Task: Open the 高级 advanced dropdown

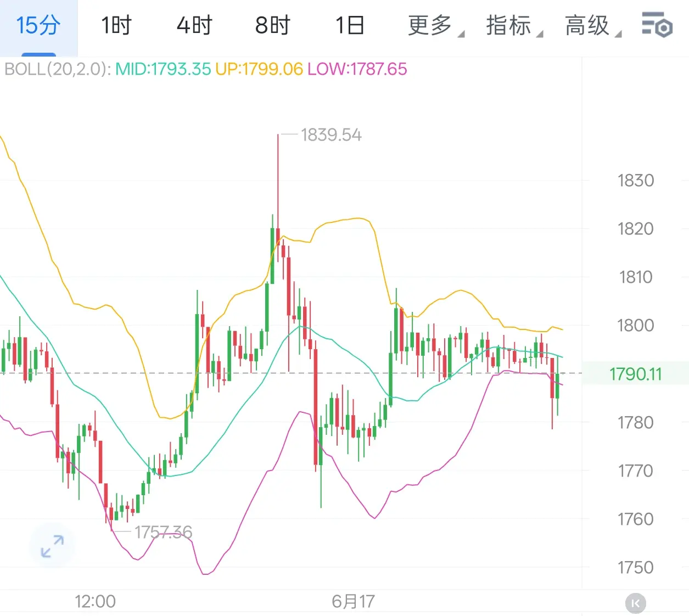Action: (x=593, y=25)
